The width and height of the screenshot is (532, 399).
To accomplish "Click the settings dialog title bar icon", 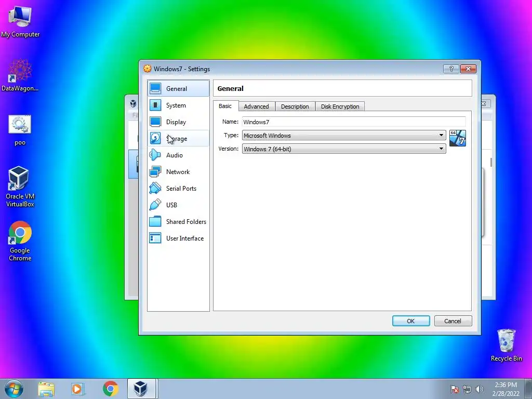I will (147, 69).
